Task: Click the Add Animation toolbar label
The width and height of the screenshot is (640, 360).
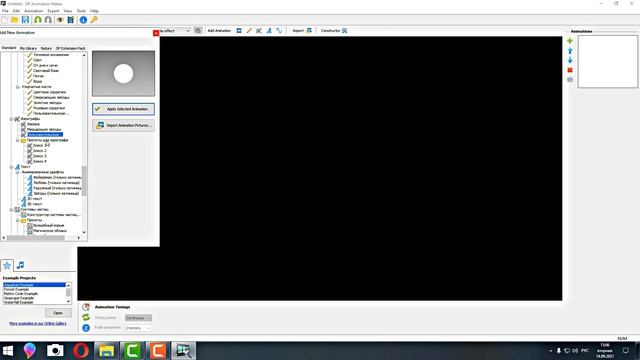Action: [x=219, y=31]
